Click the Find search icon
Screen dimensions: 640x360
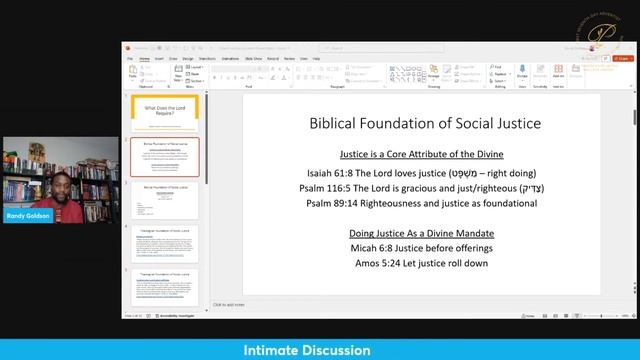(492, 67)
